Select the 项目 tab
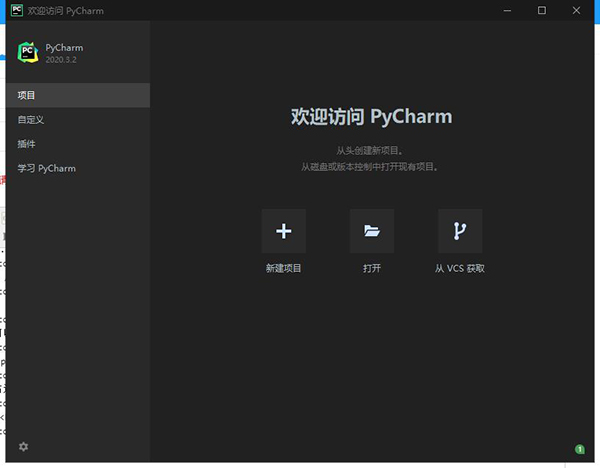Viewport: 600px width, 468px height. click(78, 95)
